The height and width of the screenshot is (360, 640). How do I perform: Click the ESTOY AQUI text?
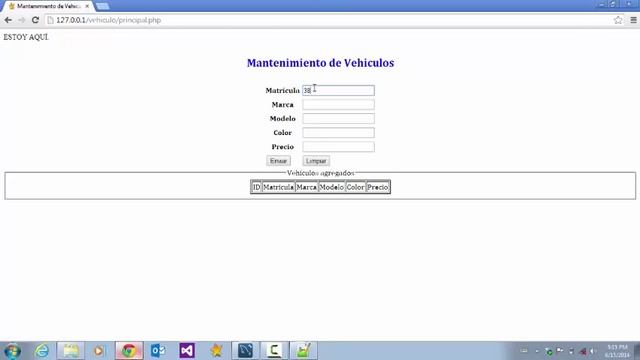tap(26, 37)
